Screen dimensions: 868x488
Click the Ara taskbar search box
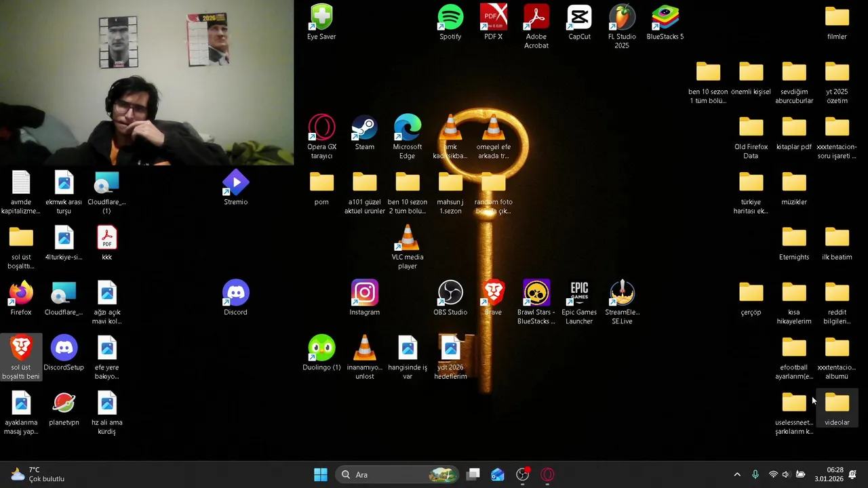[x=398, y=474]
